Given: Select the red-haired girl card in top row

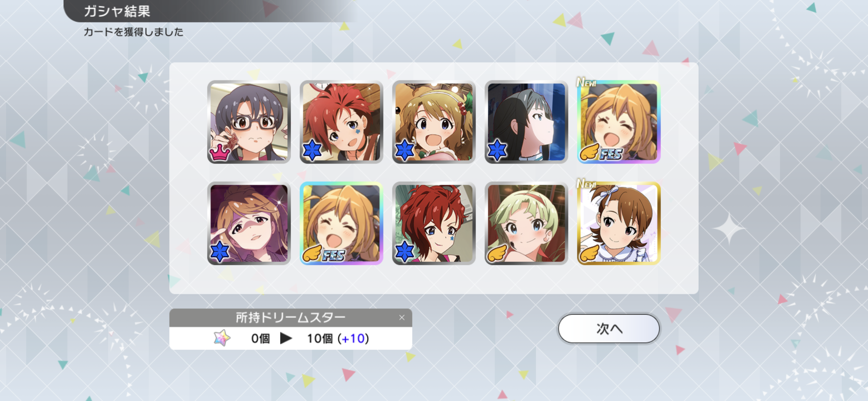Looking at the screenshot, I should pyautogui.click(x=341, y=122).
